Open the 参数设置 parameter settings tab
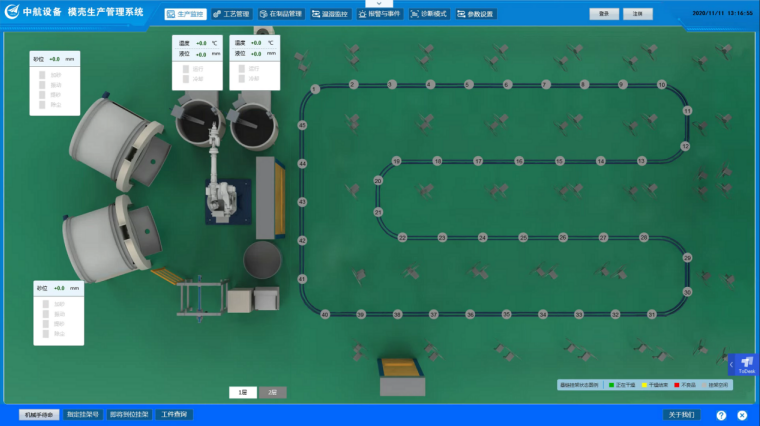 (475, 14)
